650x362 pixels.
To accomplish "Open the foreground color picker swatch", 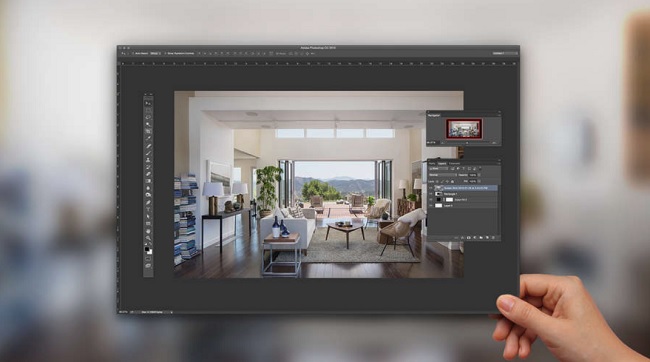I will (x=147, y=249).
